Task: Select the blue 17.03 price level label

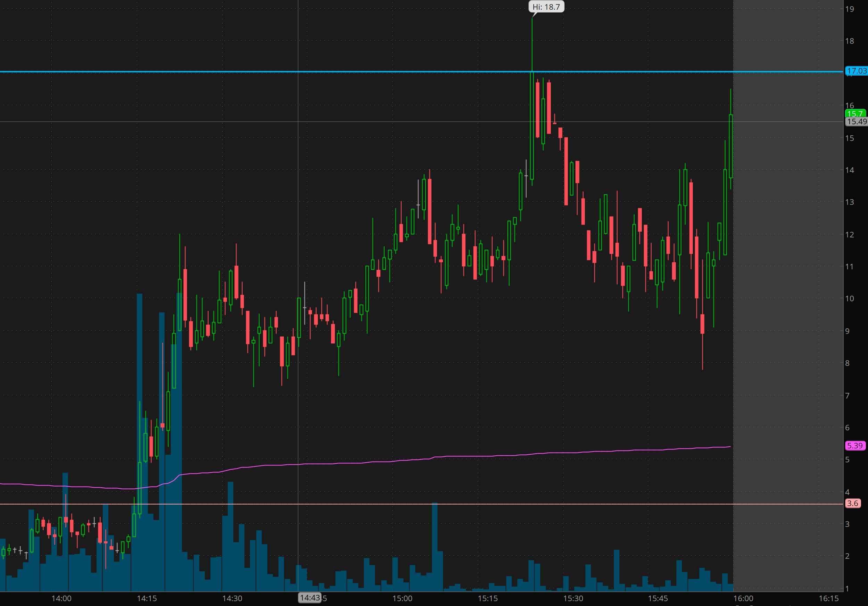Action: [856, 71]
